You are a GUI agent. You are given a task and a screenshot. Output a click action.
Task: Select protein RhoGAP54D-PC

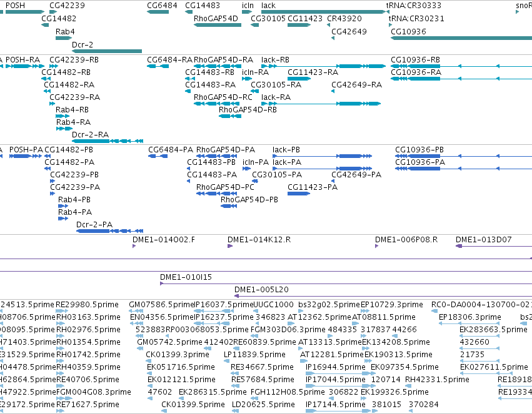coord(216,194)
